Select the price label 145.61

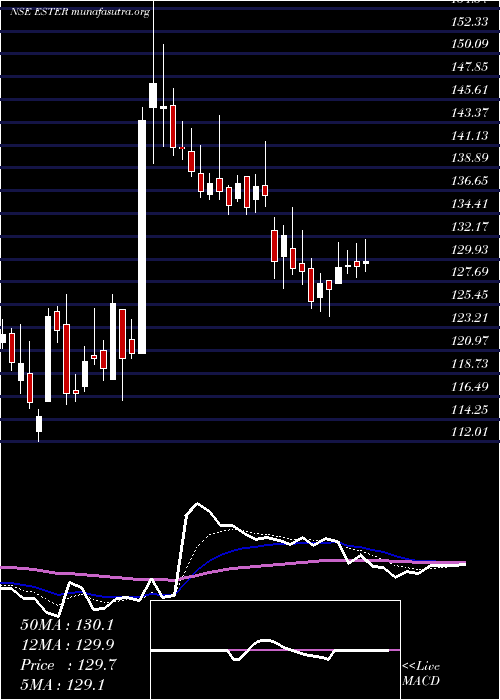(469, 90)
